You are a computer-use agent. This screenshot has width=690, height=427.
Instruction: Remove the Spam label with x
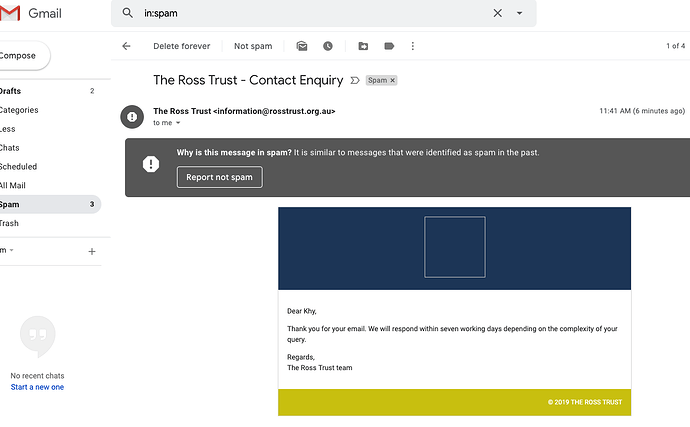(x=393, y=80)
